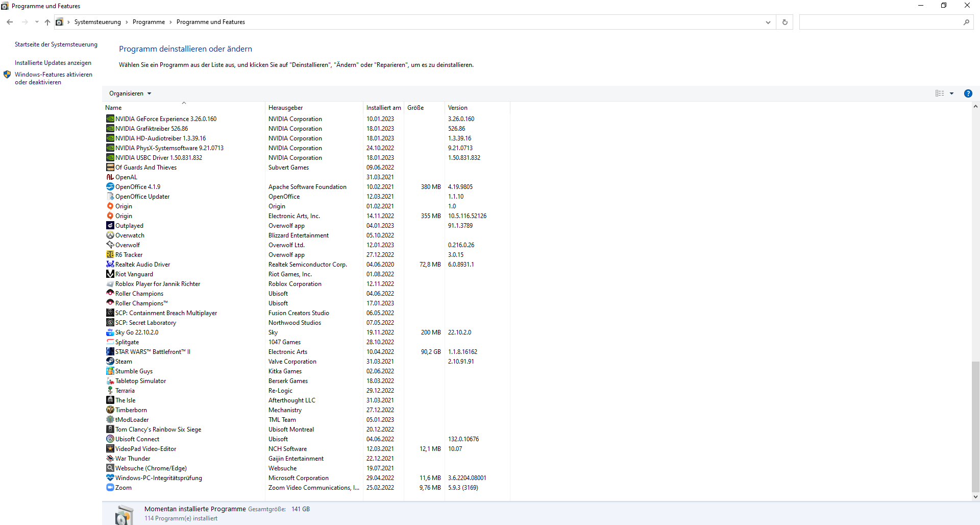Screen dimensions: 980x525
Task: Sort by the Herausgeber column header
Action: [x=314, y=107]
